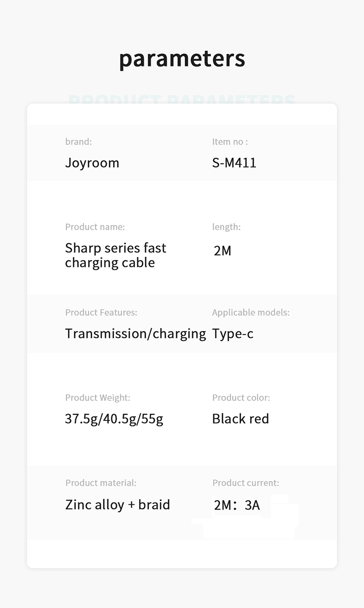Viewport: 364px width, 608px height.
Task: Select 'Sharp series fast charging cable' text
Action: click(115, 255)
